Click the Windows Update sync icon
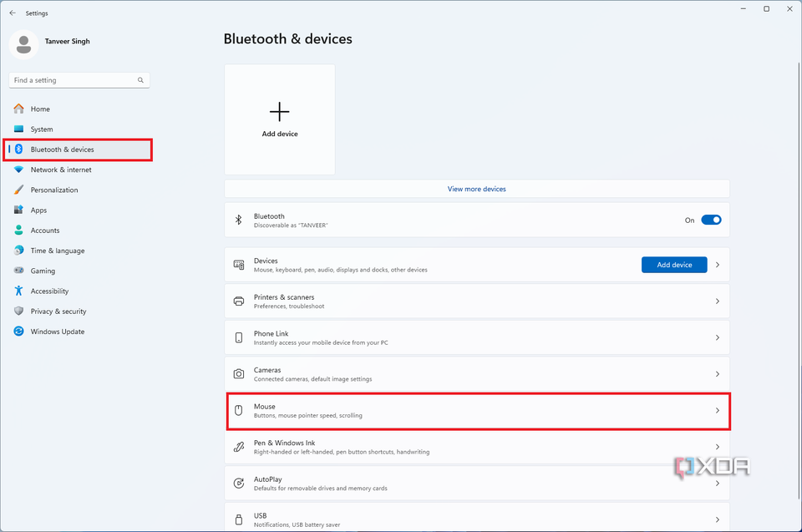802x532 pixels. 19,331
